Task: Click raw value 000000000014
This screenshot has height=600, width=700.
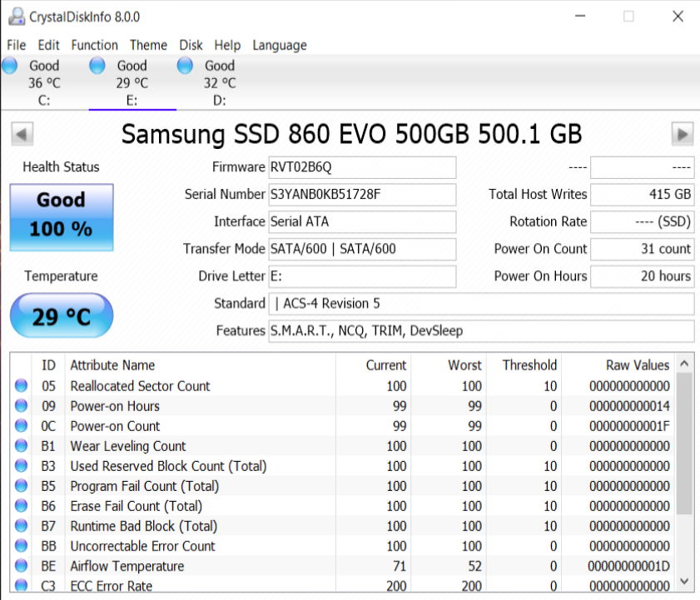Action: click(x=629, y=406)
